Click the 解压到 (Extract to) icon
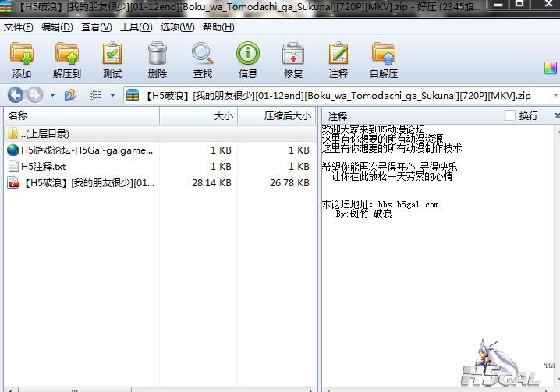 [x=67, y=60]
